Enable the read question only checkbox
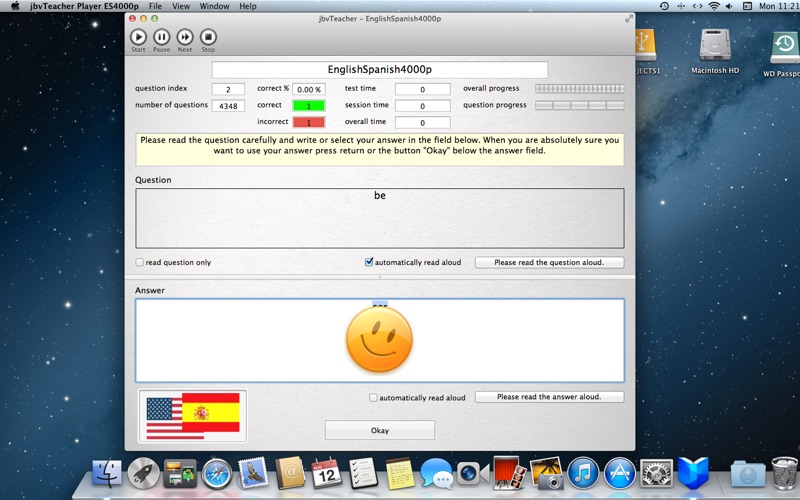Viewport: 800px width, 500px height. pyautogui.click(x=139, y=262)
